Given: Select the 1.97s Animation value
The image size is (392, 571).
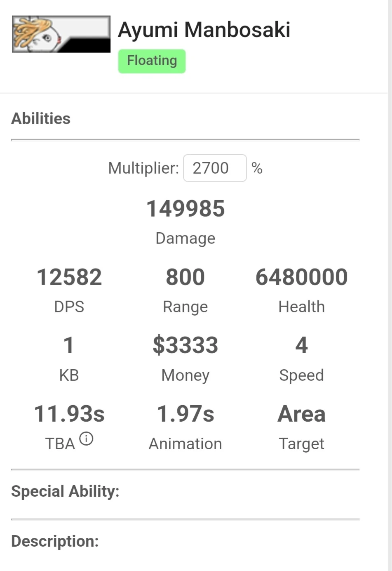Looking at the screenshot, I should click(185, 414).
